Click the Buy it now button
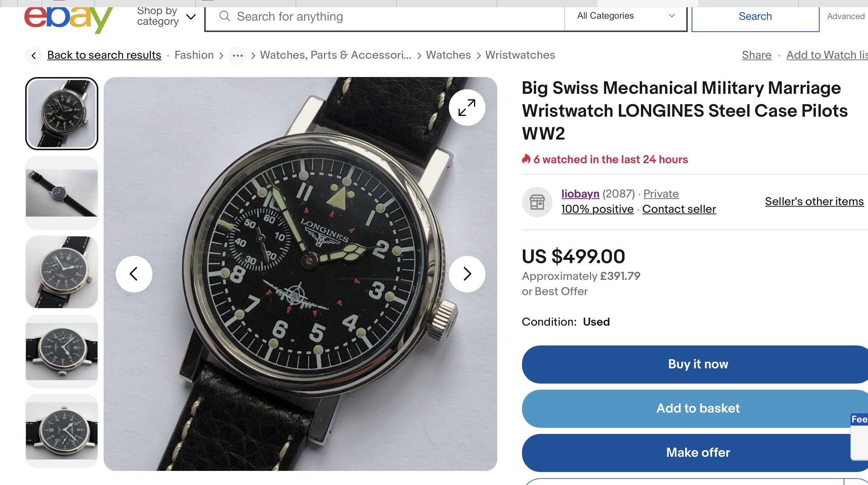Viewport: 868px width, 485px height. click(697, 364)
